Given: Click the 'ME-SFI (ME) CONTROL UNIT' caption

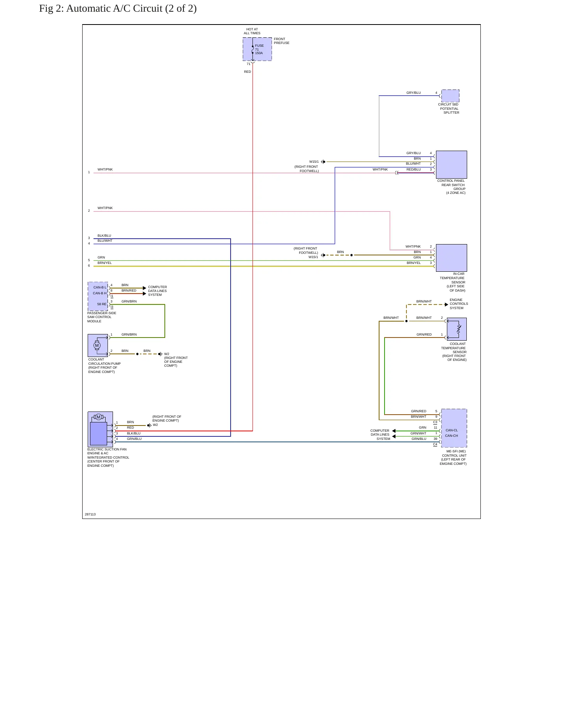Looking at the screenshot, I should click(x=453, y=457).
